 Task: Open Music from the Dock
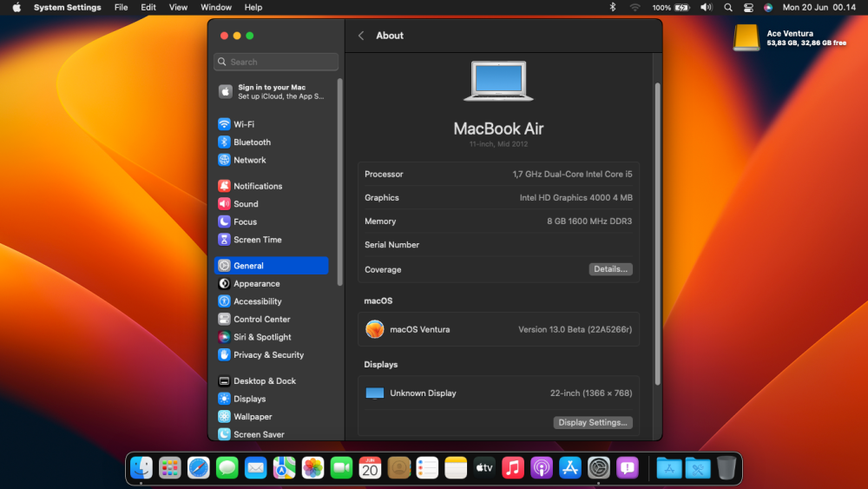[x=513, y=468]
